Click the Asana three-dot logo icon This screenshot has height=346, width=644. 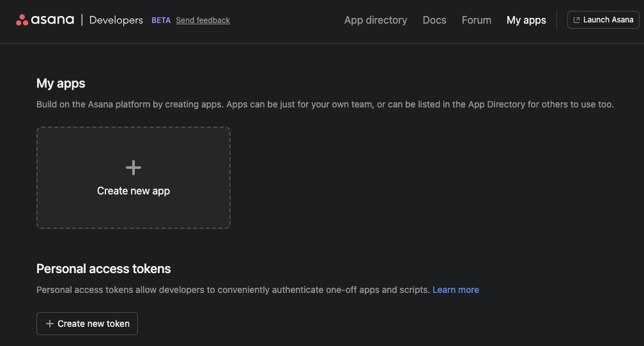tap(22, 20)
